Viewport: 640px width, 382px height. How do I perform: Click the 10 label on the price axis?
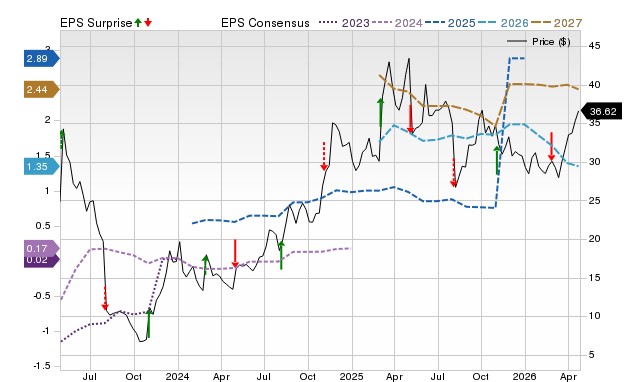coord(594,316)
